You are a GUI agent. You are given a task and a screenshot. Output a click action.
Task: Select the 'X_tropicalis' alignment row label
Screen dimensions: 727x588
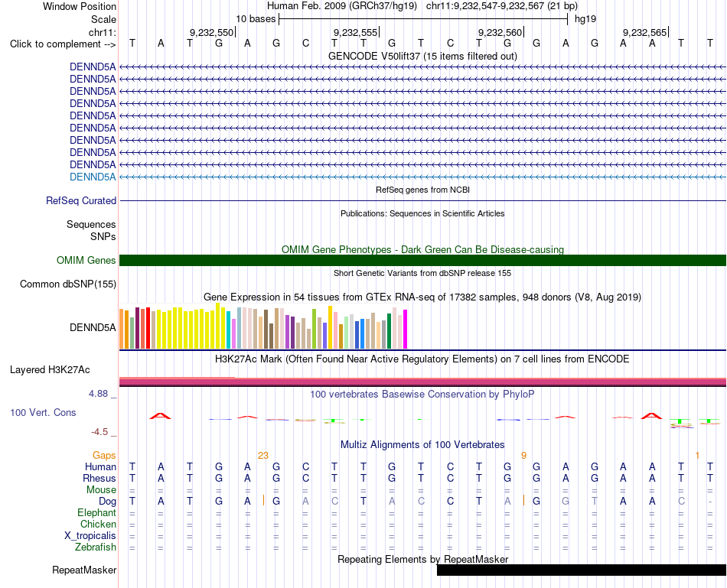(x=90, y=536)
